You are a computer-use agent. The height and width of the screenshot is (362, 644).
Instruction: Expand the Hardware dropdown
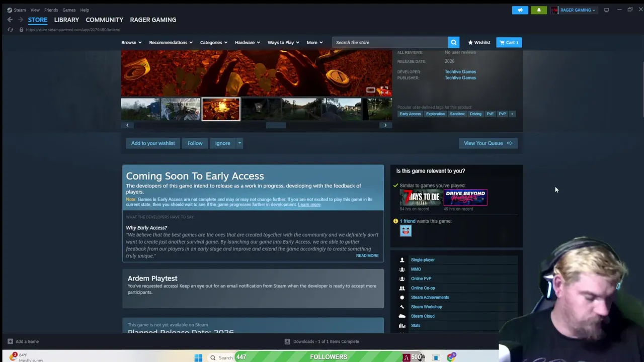(x=248, y=42)
